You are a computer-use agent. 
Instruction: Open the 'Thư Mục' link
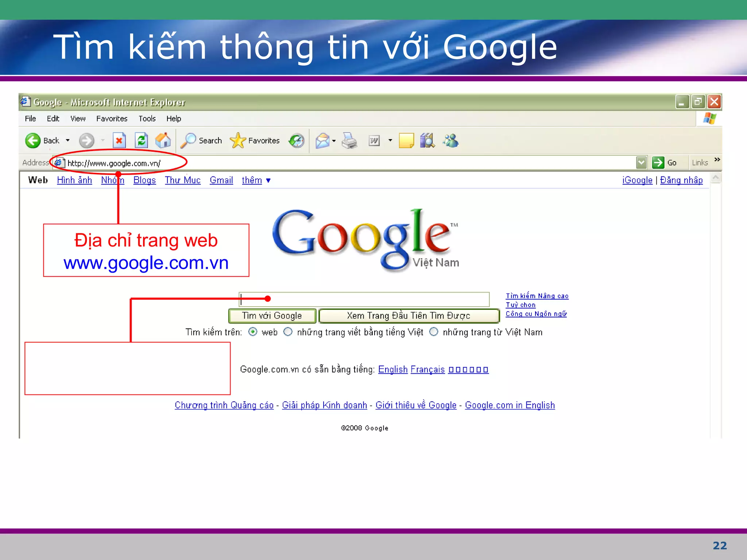point(182,180)
